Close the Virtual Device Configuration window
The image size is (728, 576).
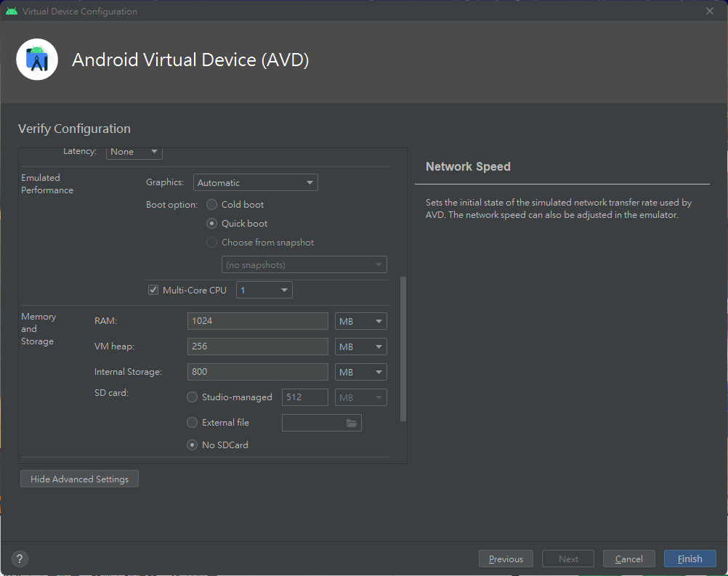(710, 11)
